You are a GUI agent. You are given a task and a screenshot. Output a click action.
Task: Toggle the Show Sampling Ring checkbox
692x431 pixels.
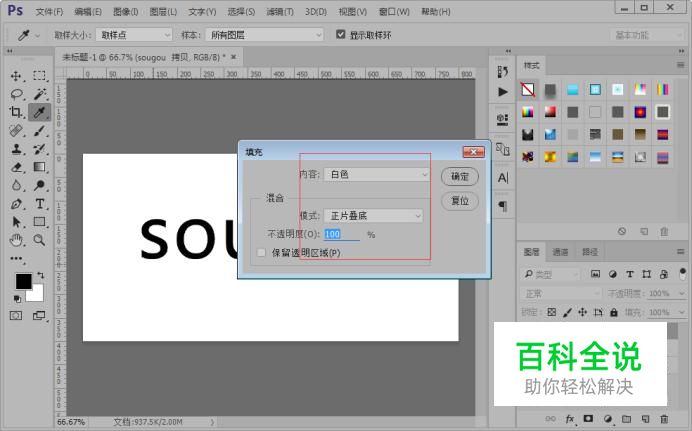(340, 34)
